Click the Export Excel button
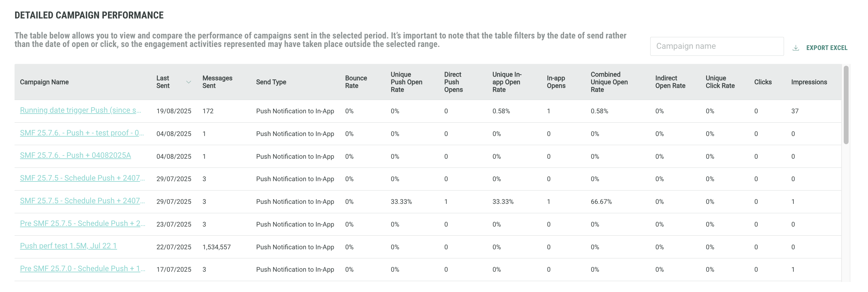The height and width of the screenshot is (292, 868). [826, 48]
